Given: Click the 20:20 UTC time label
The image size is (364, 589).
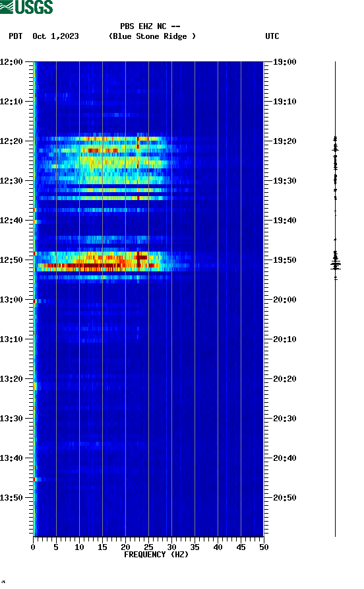Looking at the screenshot, I should tap(284, 378).
